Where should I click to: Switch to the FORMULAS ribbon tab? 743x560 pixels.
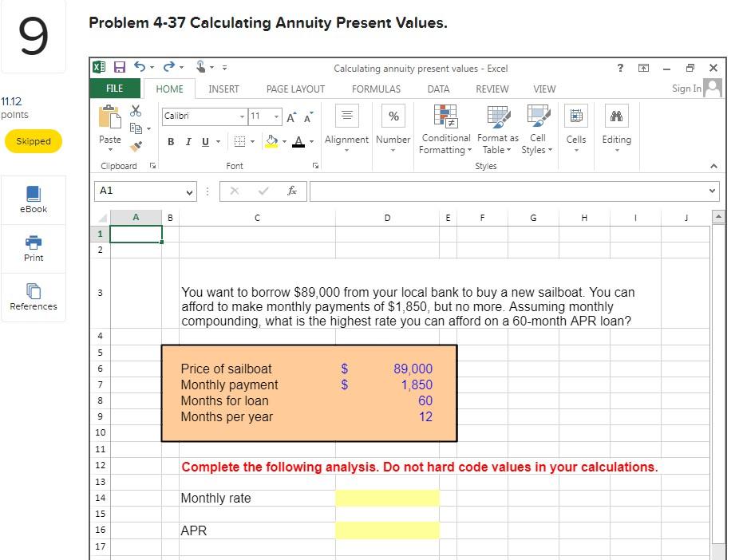(x=375, y=89)
